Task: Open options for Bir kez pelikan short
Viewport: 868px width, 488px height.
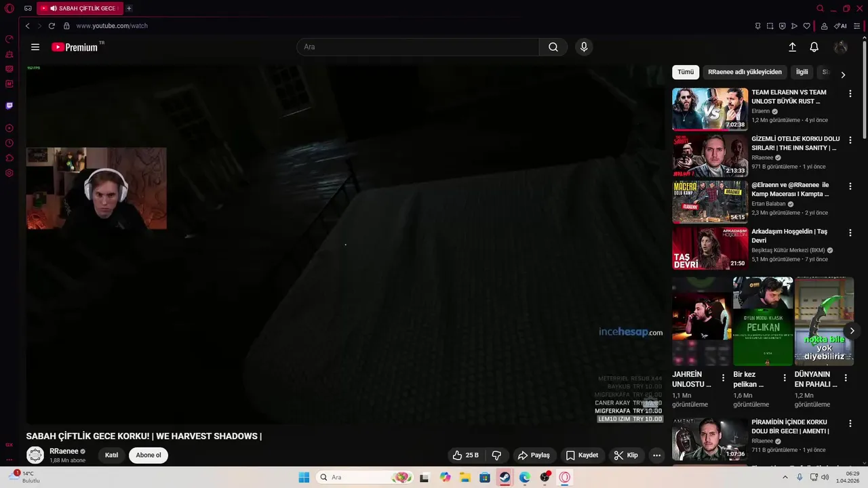Action: [785, 378]
